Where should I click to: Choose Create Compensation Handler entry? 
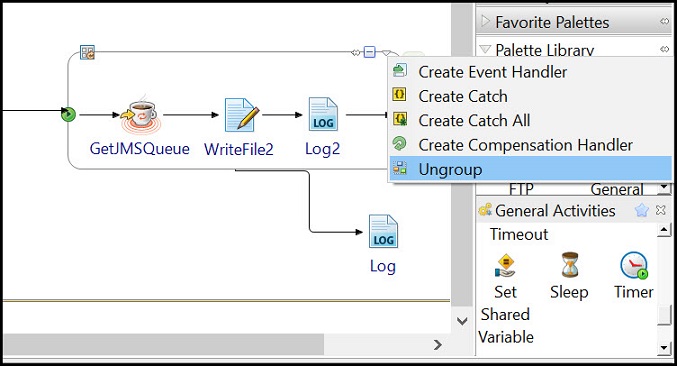pos(531,145)
